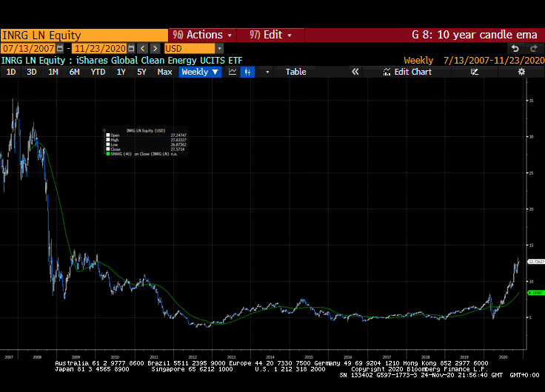Screen dimensions: 545x392
Task: Open the Actions menu
Action: [x=202, y=35]
